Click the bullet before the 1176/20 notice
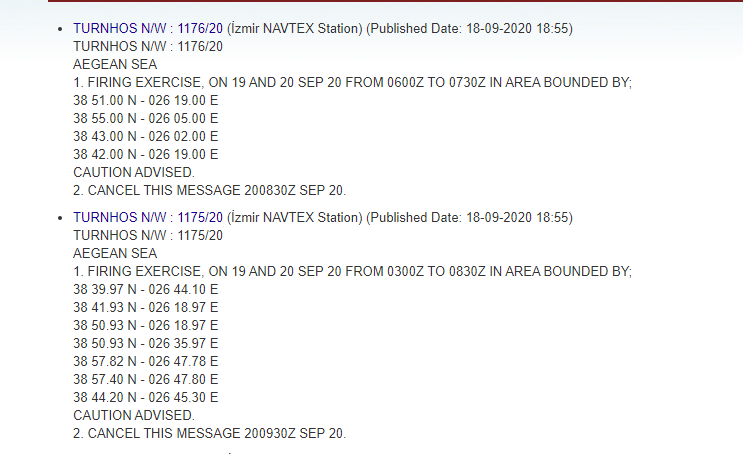Image resolution: width=743 pixels, height=454 pixels. tap(60, 29)
